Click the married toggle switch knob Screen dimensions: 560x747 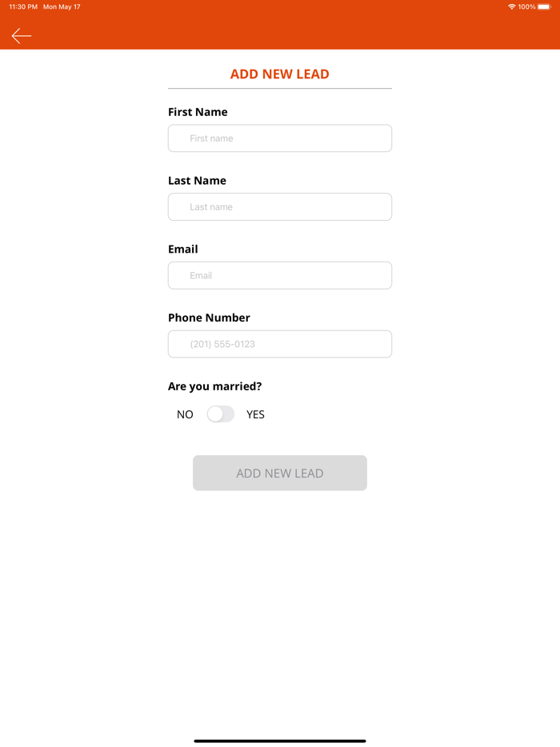coord(214,414)
